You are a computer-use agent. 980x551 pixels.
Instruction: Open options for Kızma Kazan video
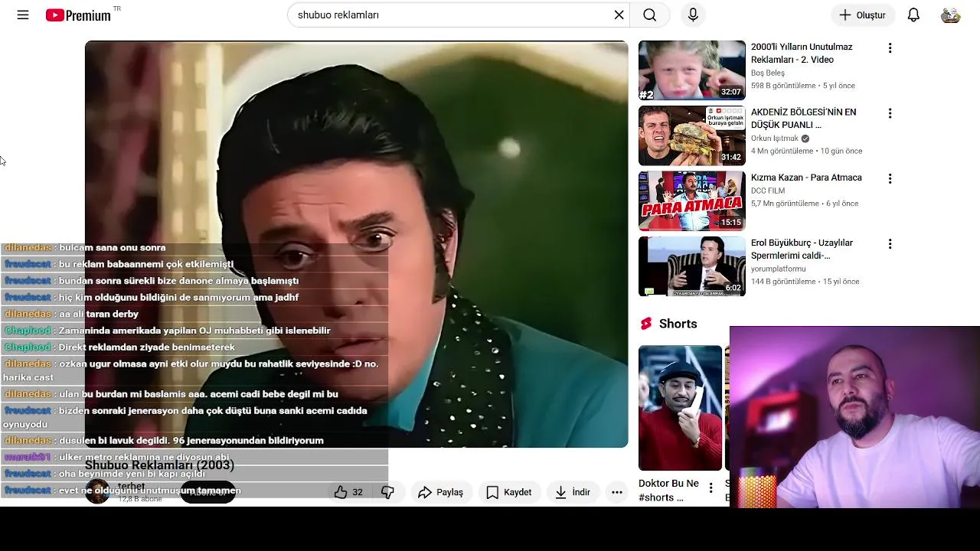890,178
